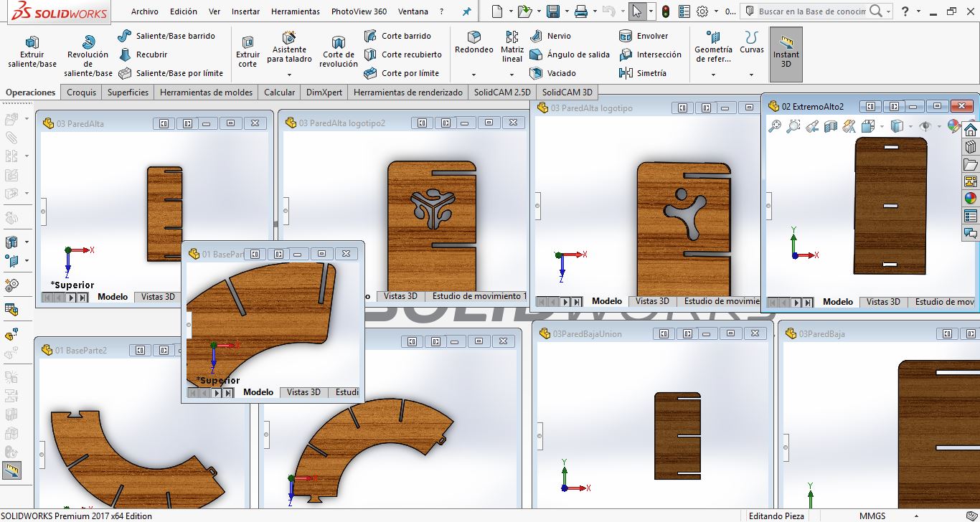Click the wooden part in 03ParedBajaUnion window
The image size is (980, 522).
click(x=677, y=436)
